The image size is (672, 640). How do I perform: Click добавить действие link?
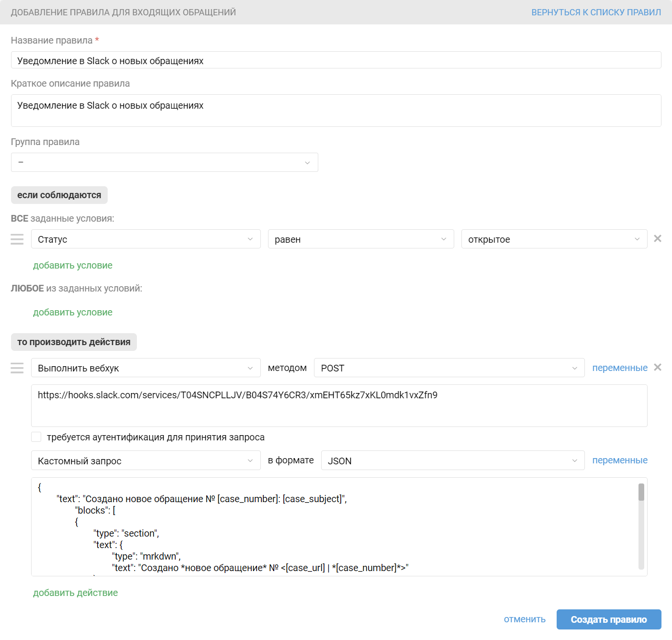coord(75,593)
